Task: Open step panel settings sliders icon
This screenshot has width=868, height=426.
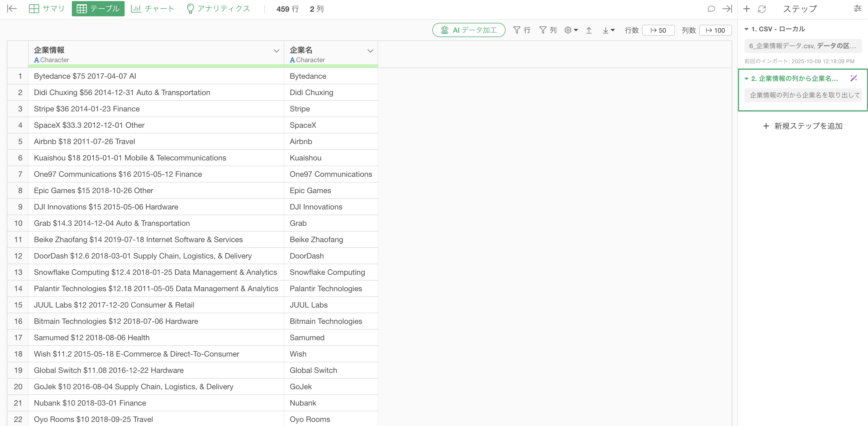Action: click(x=857, y=9)
